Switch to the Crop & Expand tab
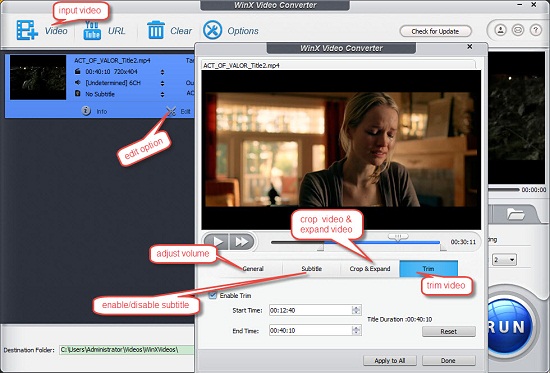This screenshot has width=550, height=373. [370, 269]
